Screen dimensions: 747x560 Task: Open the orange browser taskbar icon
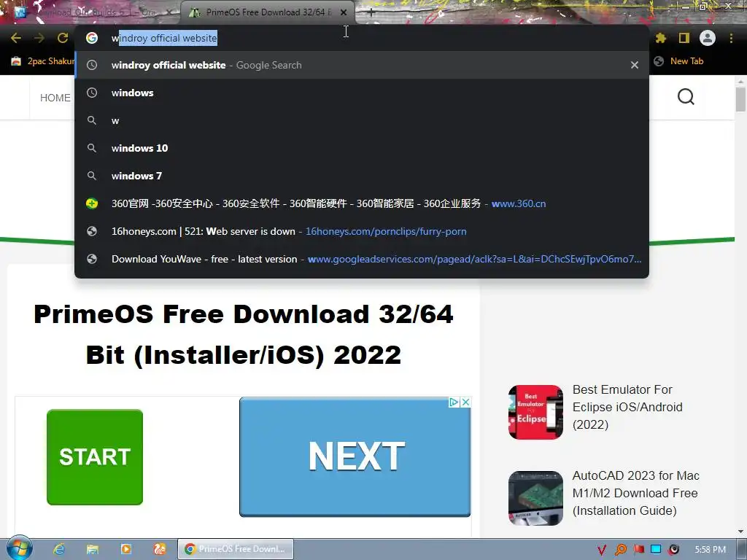click(159, 549)
